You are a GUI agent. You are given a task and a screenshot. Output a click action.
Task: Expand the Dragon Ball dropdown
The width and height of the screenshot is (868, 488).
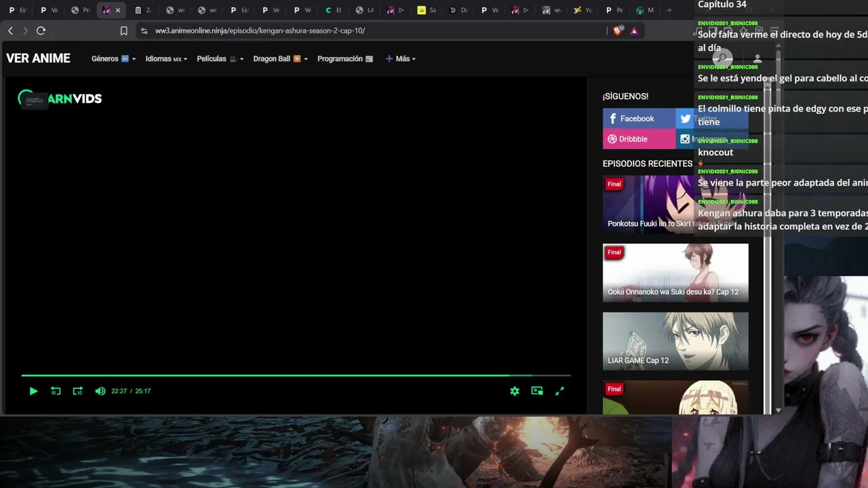pos(281,59)
